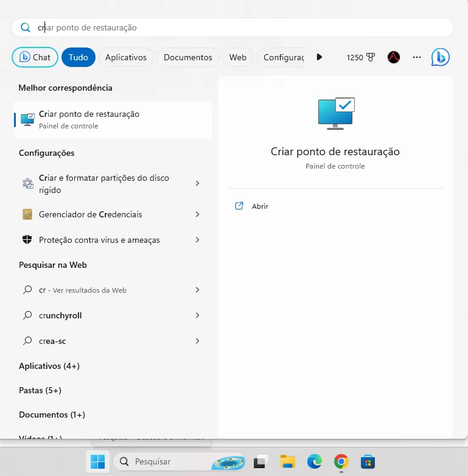Screen dimensions: 468x476
Task: Expand the disk partitions result chevron
Action: [x=197, y=183]
